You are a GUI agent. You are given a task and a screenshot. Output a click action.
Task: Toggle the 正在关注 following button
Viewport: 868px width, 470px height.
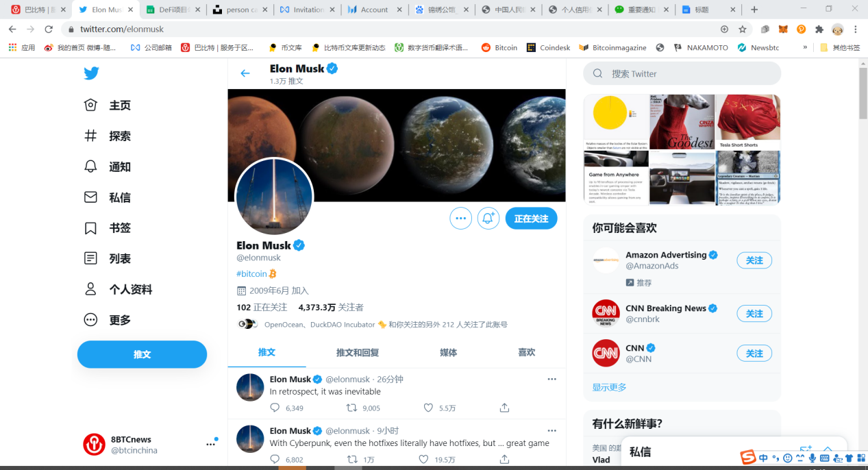pos(531,219)
